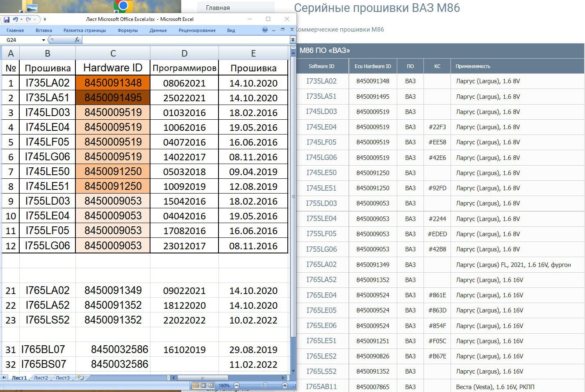The width and height of the screenshot is (585, 392).
Task: Open the Excel Help question-mark icon
Action: click(265, 30)
